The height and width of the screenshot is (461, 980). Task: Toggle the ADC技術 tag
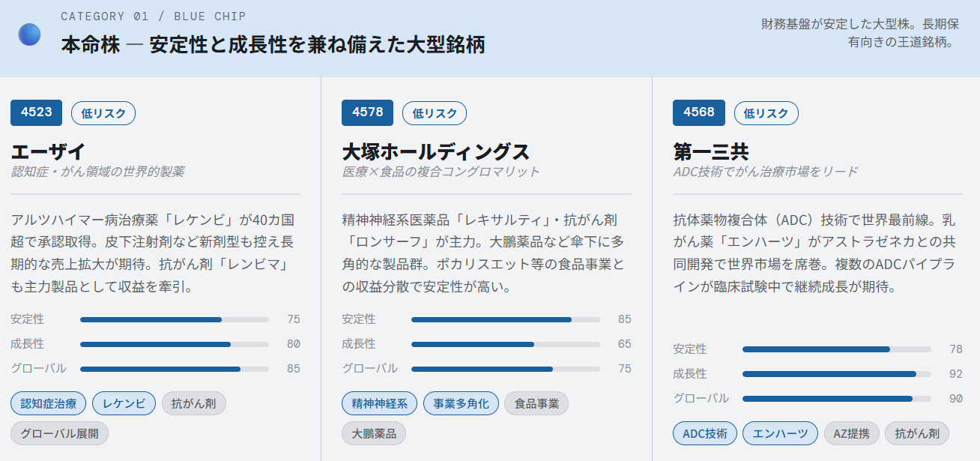705,433
